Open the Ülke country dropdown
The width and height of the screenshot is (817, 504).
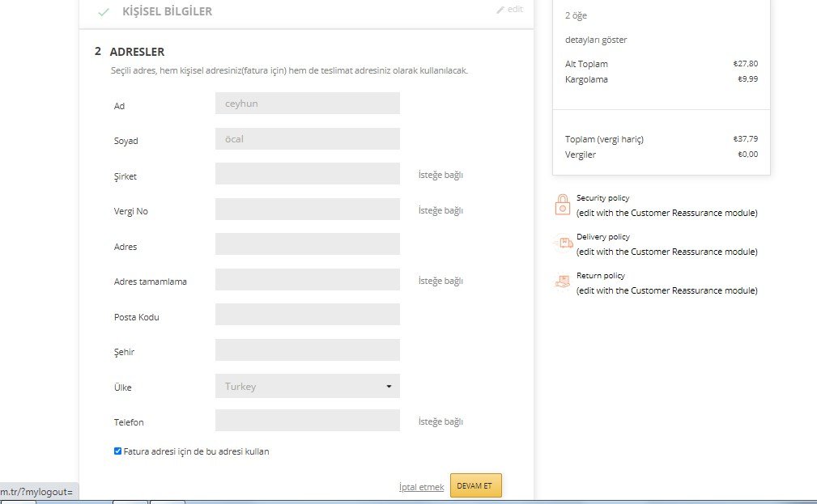point(308,386)
